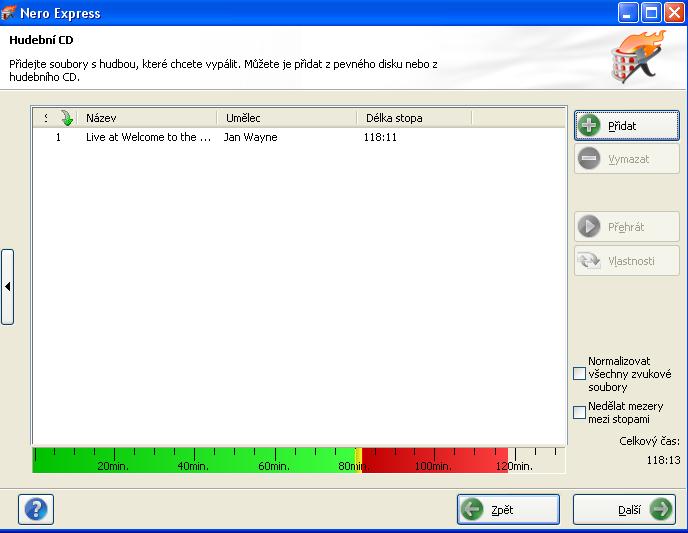Click track length value 118:11
Viewport: 688px width, 533px height.
380,137
